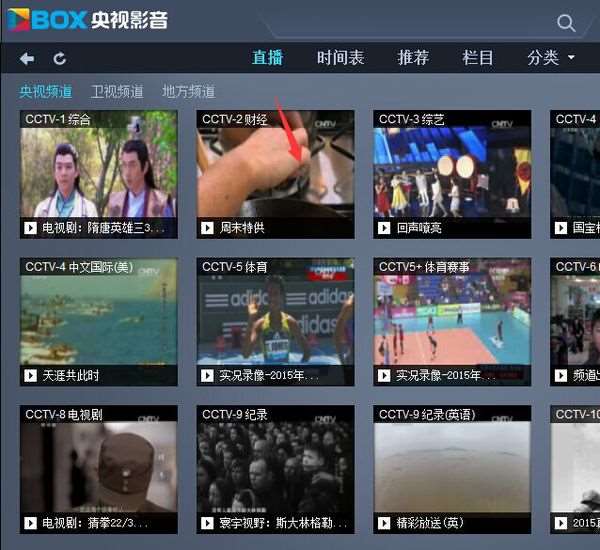Click play icon beside 精彩放送(英)

pyautogui.click(x=384, y=523)
